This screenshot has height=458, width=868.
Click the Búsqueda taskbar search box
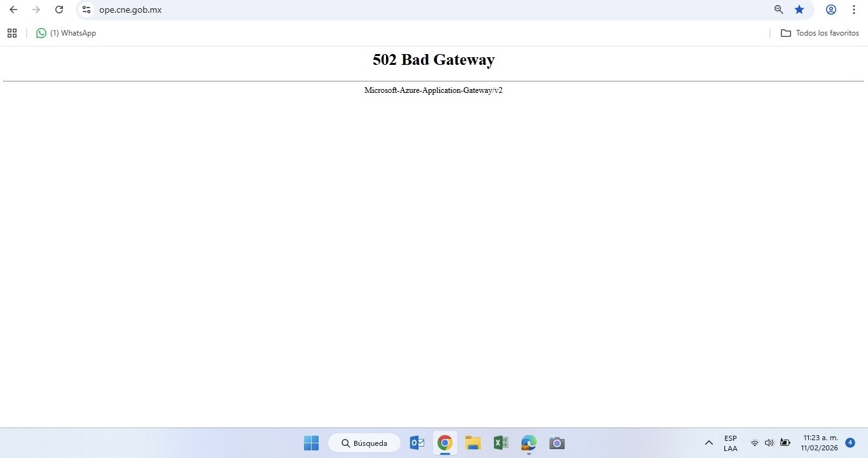[x=364, y=443]
